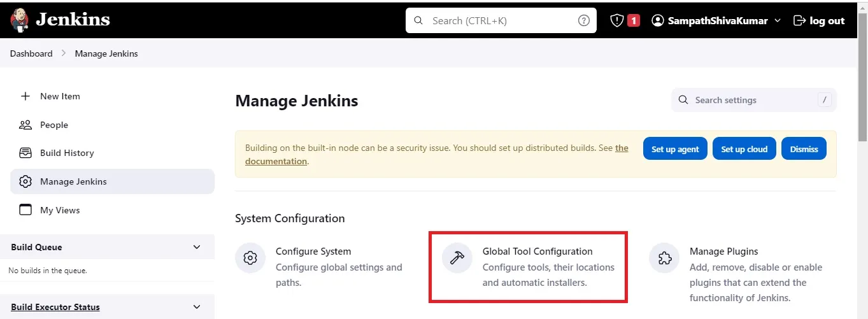Open SampathShivaKumar user profile link

pos(719,21)
